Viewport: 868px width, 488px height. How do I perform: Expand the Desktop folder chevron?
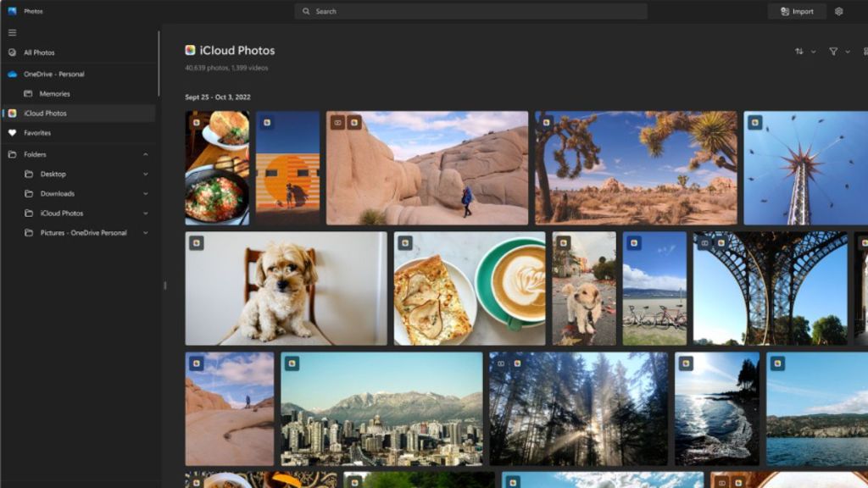coord(145,175)
